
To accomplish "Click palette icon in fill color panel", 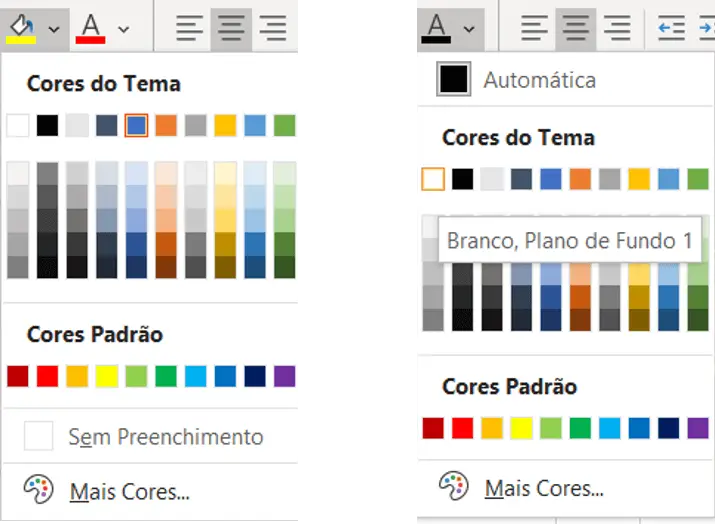I will point(39,489).
